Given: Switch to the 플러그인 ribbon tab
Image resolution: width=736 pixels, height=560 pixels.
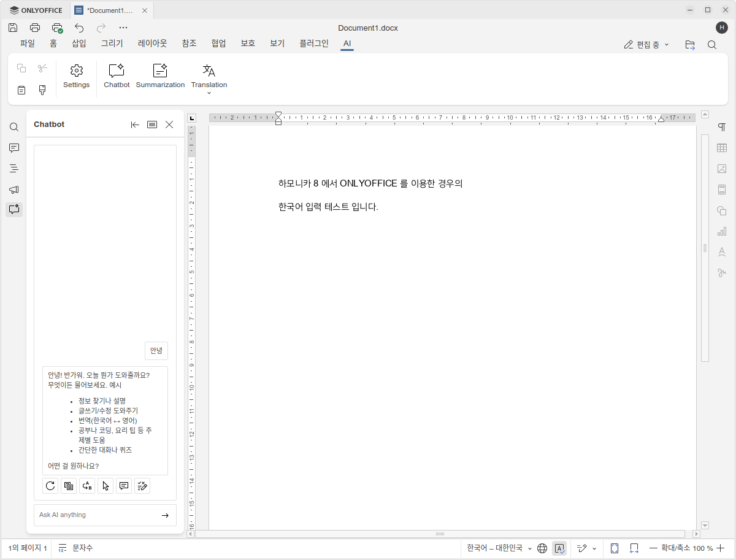Looking at the screenshot, I should click(313, 44).
